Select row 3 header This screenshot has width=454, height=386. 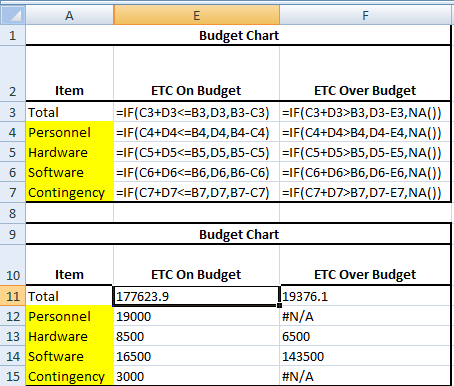(x=13, y=112)
